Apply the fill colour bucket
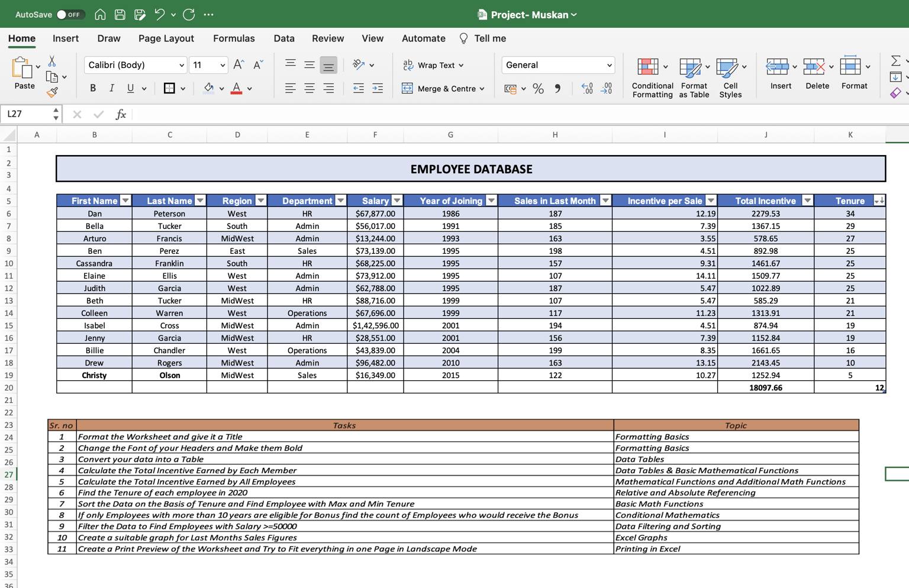Screen dimensions: 909x588 208,88
